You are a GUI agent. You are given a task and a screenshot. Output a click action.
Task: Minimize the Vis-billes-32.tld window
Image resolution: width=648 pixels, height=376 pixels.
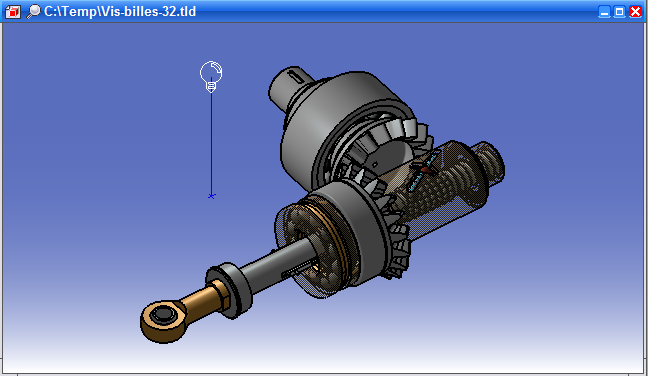click(604, 12)
